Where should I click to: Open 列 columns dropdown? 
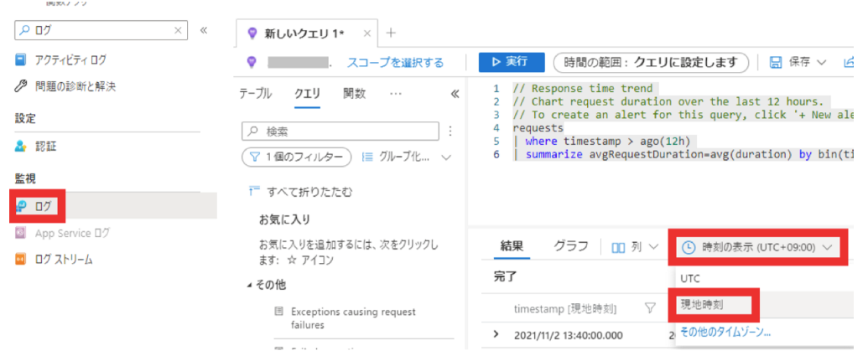[635, 247]
